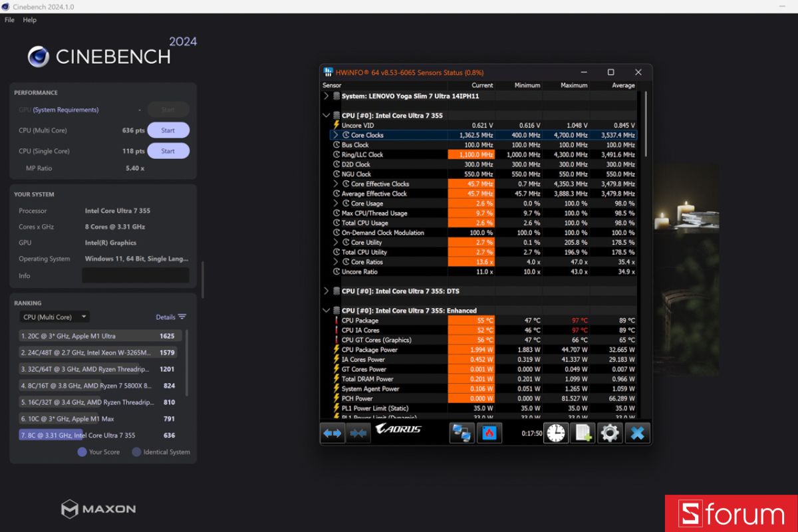Image resolution: width=798 pixels, height=532 pixels.
Task: Open the File menu in Cinebench
Action: click(x=9, y=20)
